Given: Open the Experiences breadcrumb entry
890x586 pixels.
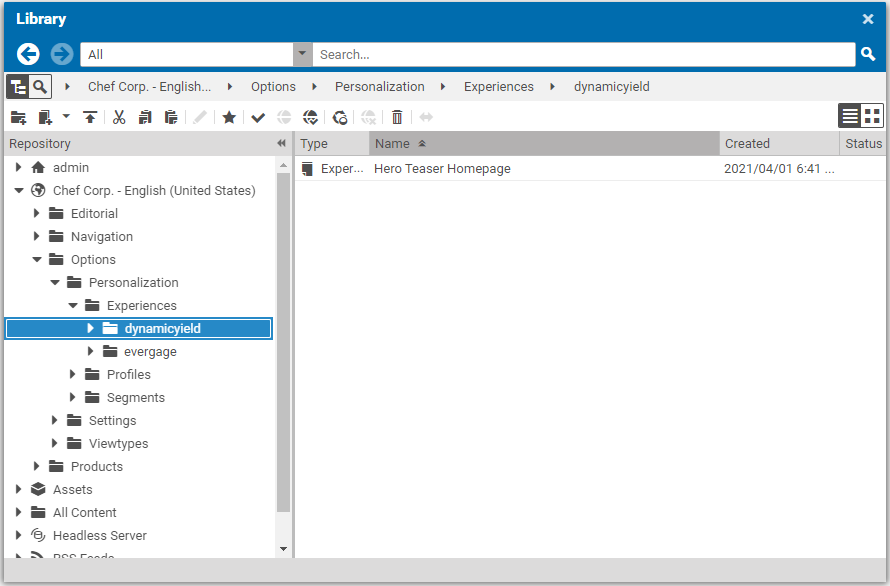Looking at the screenshot, I should [498, 87].
